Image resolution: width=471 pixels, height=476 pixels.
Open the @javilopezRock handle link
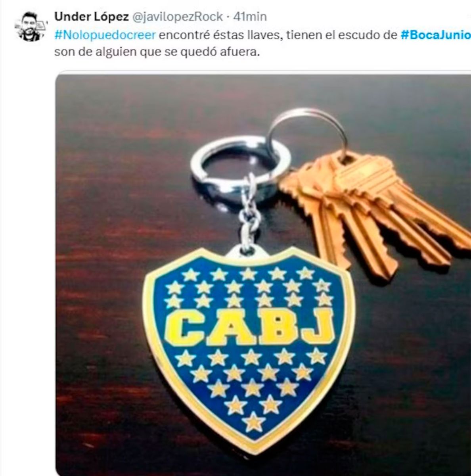(176, 17)
